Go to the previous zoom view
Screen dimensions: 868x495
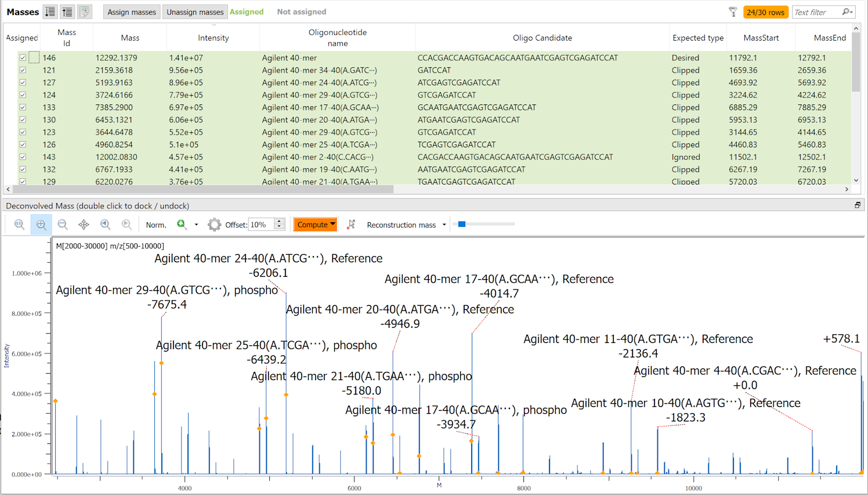coord(105,225)
